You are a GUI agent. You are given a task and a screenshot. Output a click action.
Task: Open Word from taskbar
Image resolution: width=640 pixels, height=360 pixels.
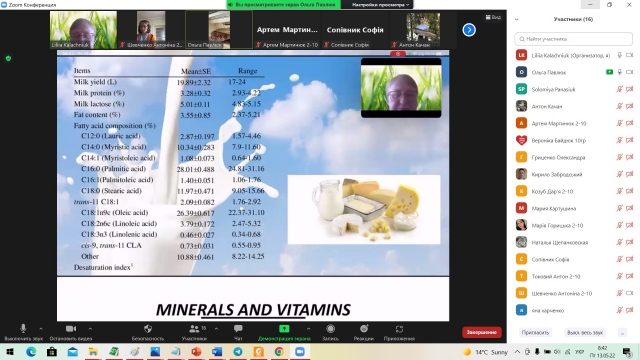pyautogui.click(x=217, y=352)
